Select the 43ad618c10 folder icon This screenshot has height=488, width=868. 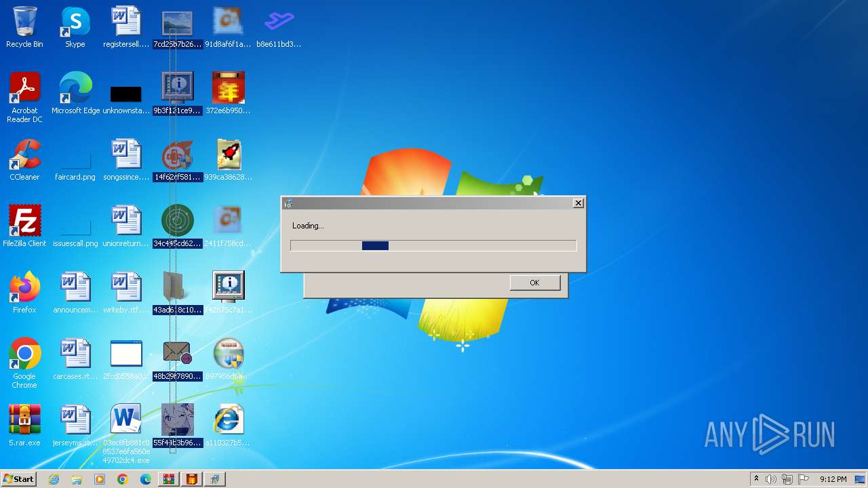coord(177,293)
